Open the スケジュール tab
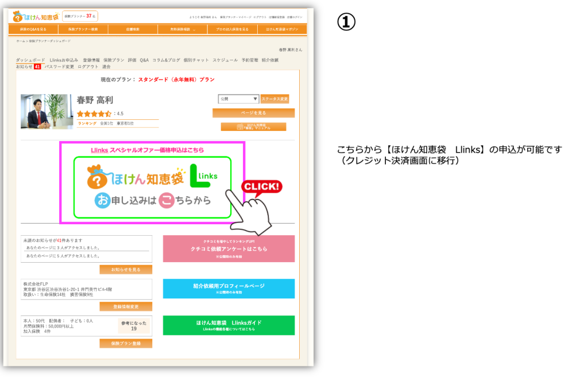This screenshot has width=588, height=378. 225,60
